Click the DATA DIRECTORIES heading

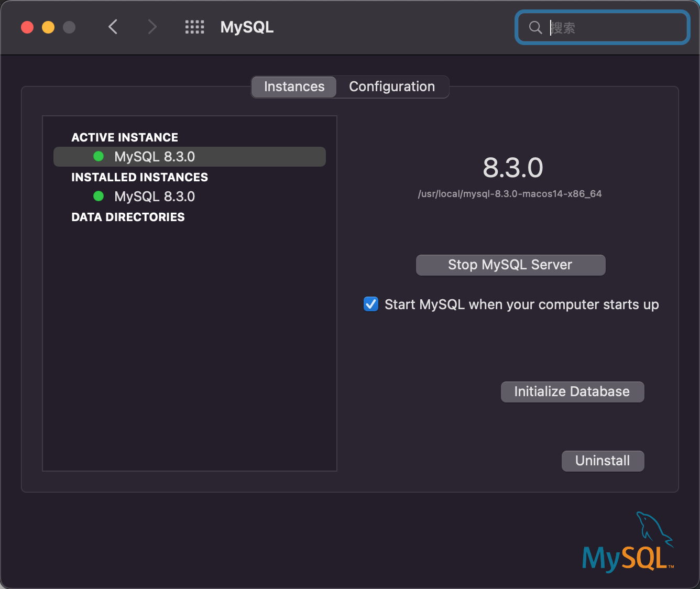(x=128, y=217)
